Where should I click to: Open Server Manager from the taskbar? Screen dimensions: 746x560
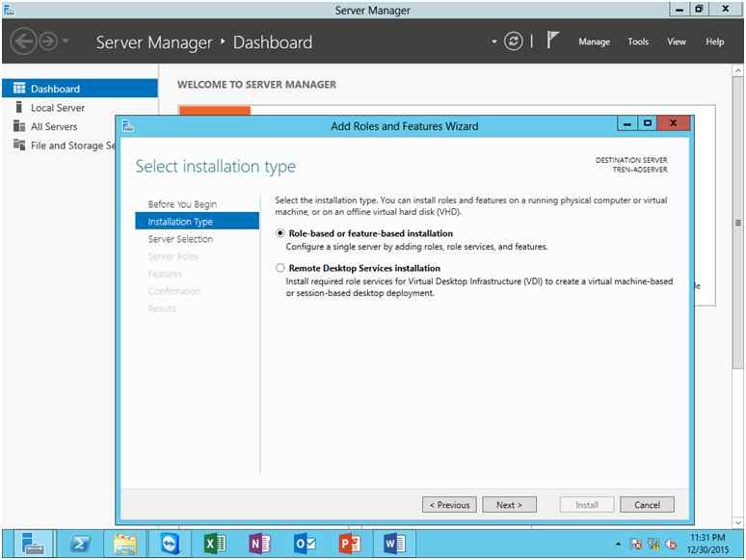[33, 544]
